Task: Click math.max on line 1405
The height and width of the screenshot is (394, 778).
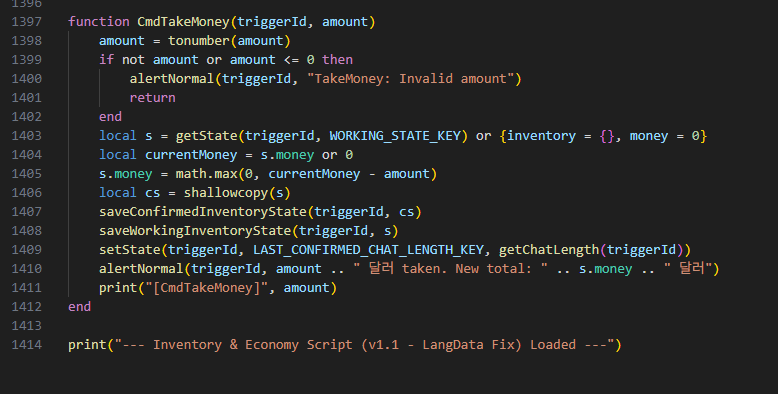Action: [x=206, y=174]
